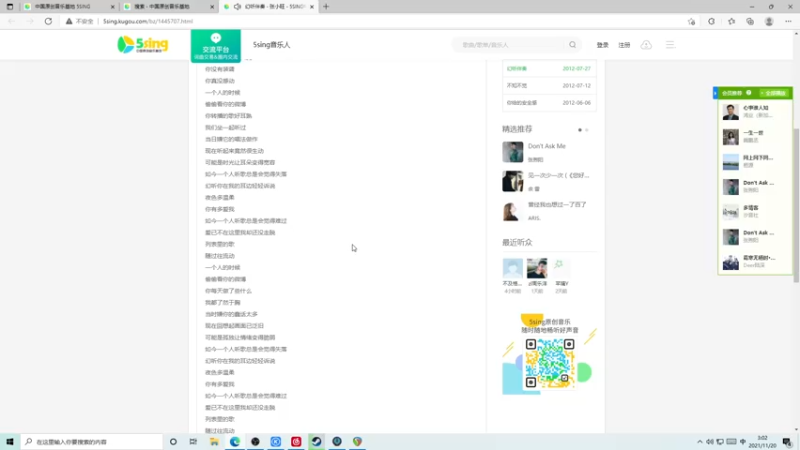Screen dimensions: 800x450
Task: Select the song row dated 2012-07-12
Action: click(x=549, y=85)
